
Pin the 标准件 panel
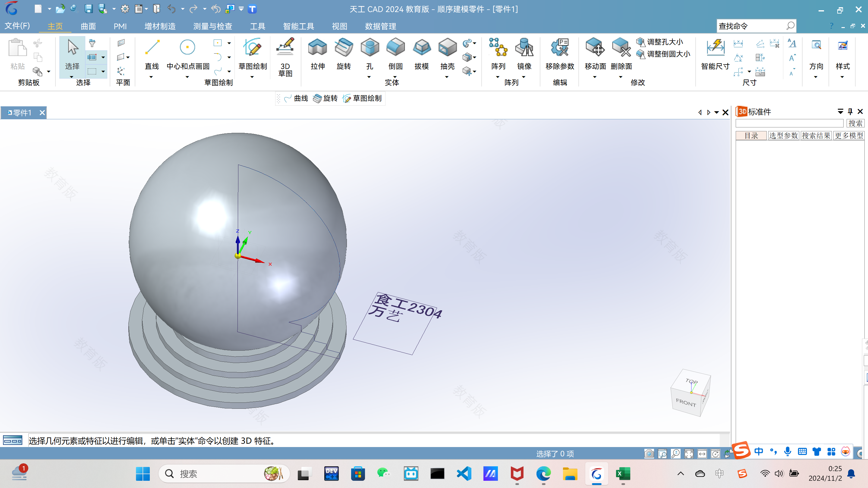pyautogui.click(x=850, y=111)
